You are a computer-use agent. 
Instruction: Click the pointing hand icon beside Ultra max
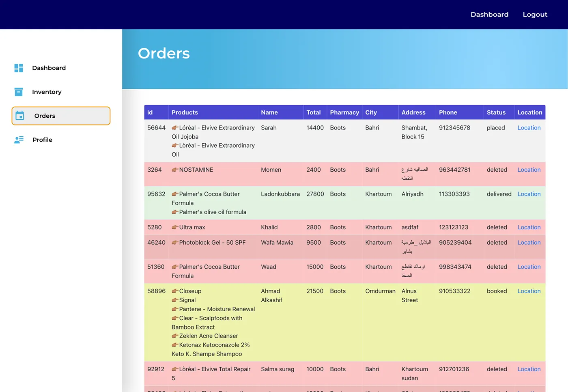point(175,227)
